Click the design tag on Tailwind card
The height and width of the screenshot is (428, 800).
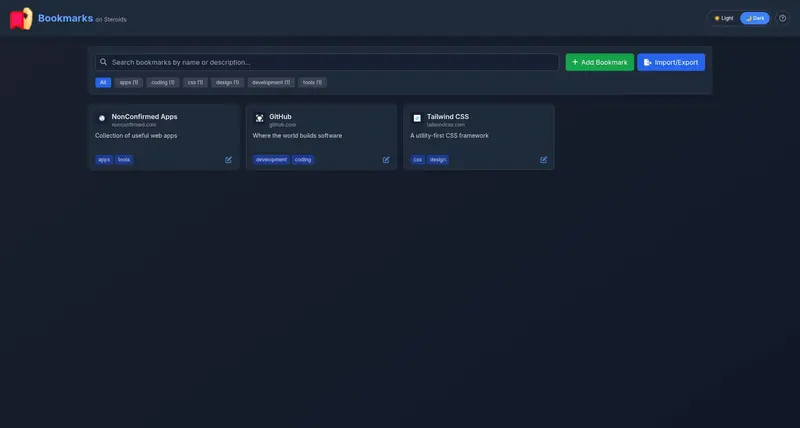pyautogui.click(x=438, y=160)
